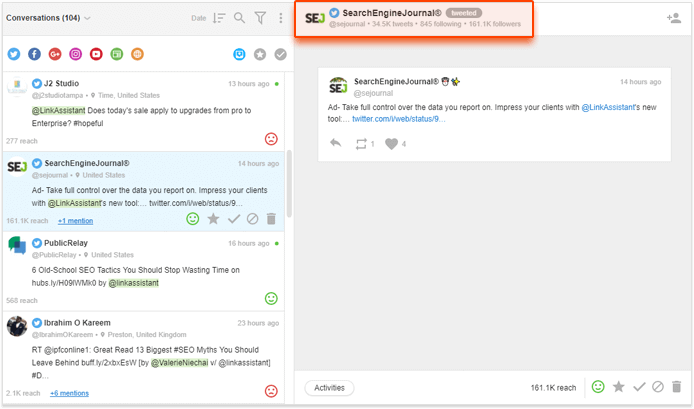Filter mentions by Facebook source
The width and height of the screenshot is (694, 409).
tap(35, 54)
